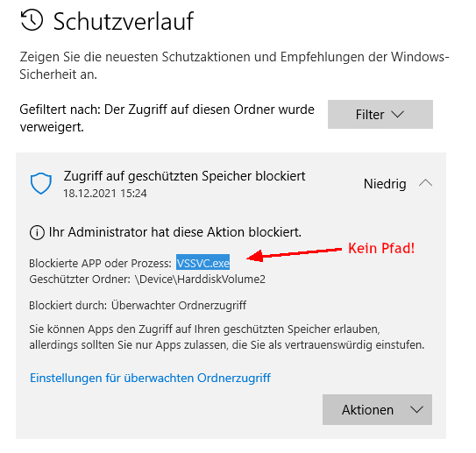This screenshot has height=453, width=476.
Task: Click the red arrow pointing at VSSVC.exe
Action: point(295,255)
